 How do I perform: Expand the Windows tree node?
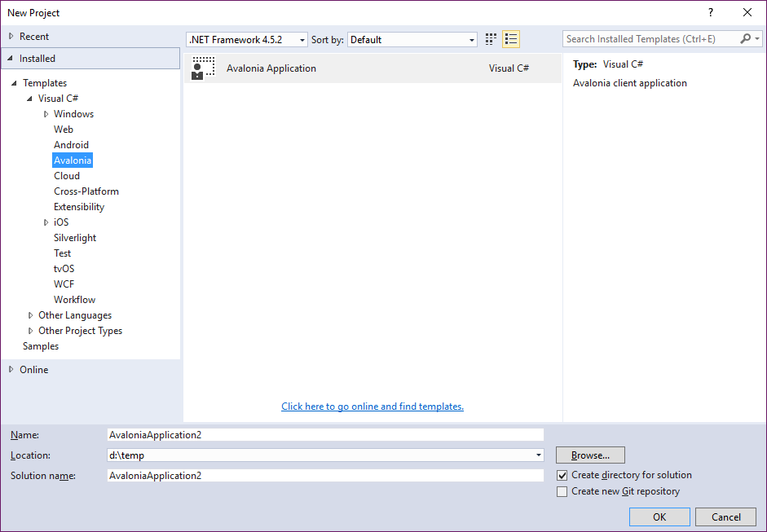(46, 114)
